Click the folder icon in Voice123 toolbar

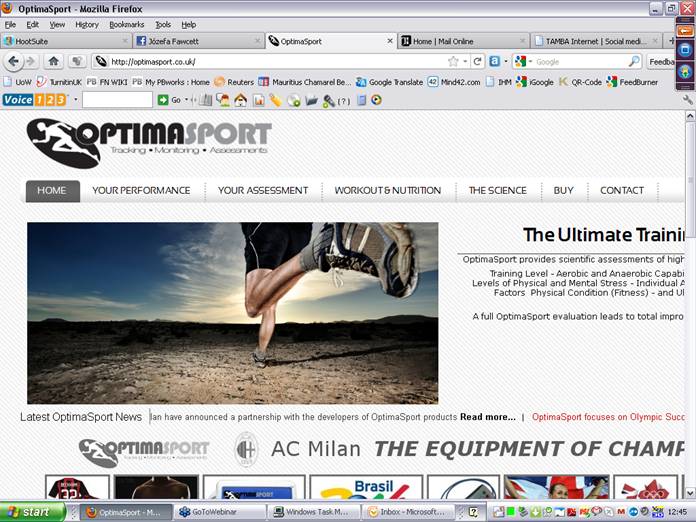pyautogui.click(x=312, y=101)
